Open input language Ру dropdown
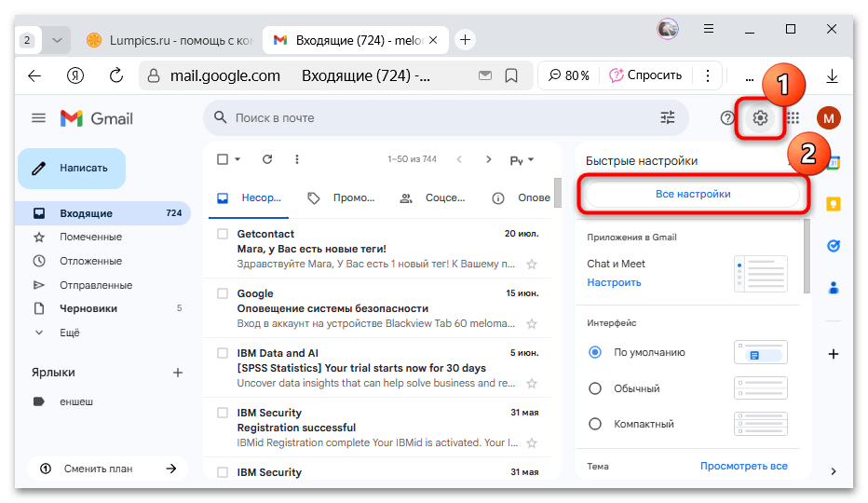This screenshot has width=868, height=503. pyautogui.click(x=522, y=160)
